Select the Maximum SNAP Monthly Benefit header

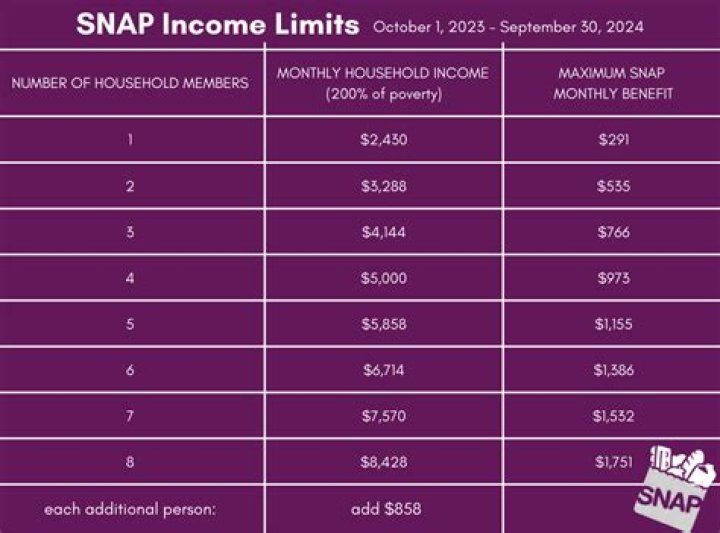click(x=612, y=84)
